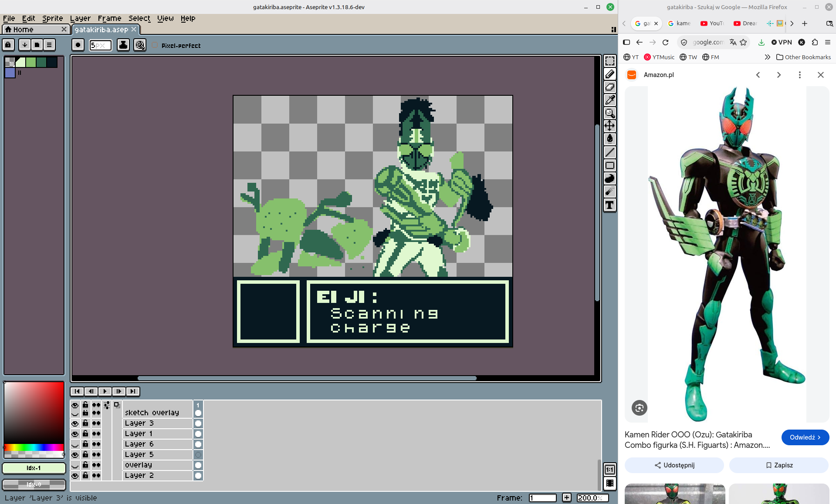Open the brush type selector
Screen dimensions: 836x504
coord(78,45)
